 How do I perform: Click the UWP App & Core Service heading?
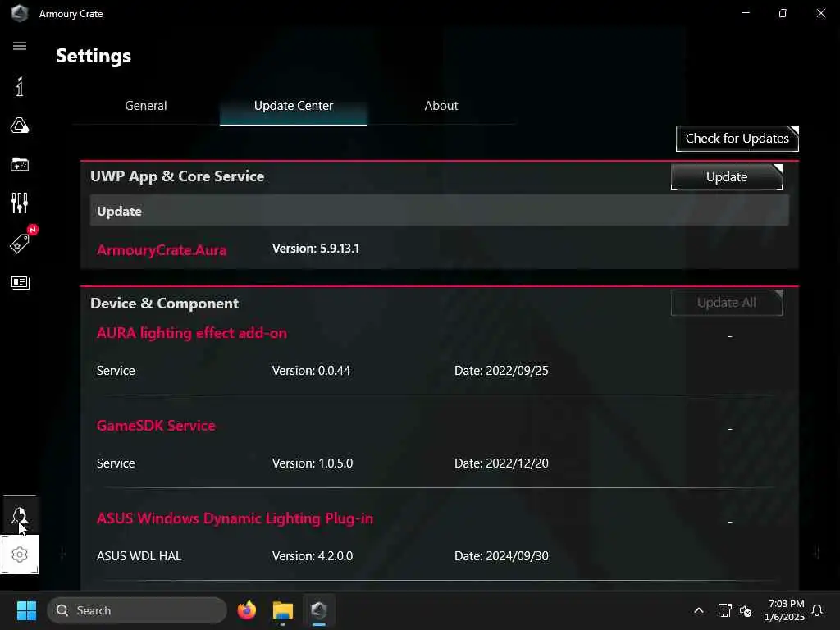[x=177, y=176]
